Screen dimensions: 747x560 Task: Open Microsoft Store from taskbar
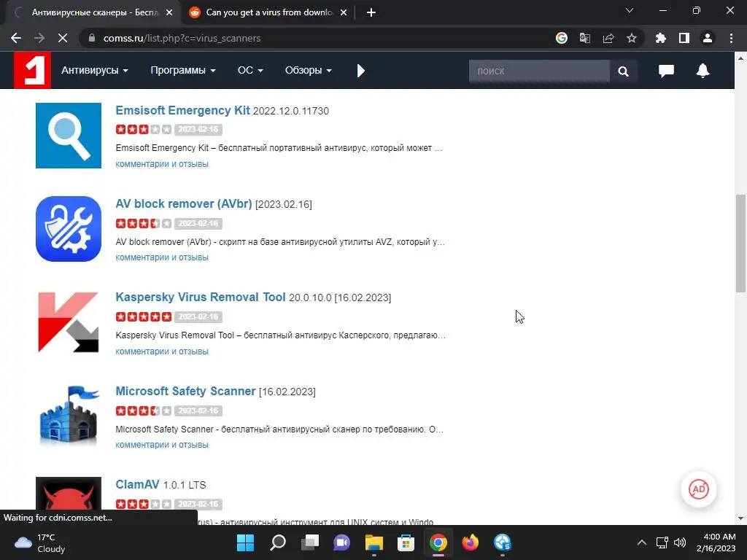tap(406, 542)
